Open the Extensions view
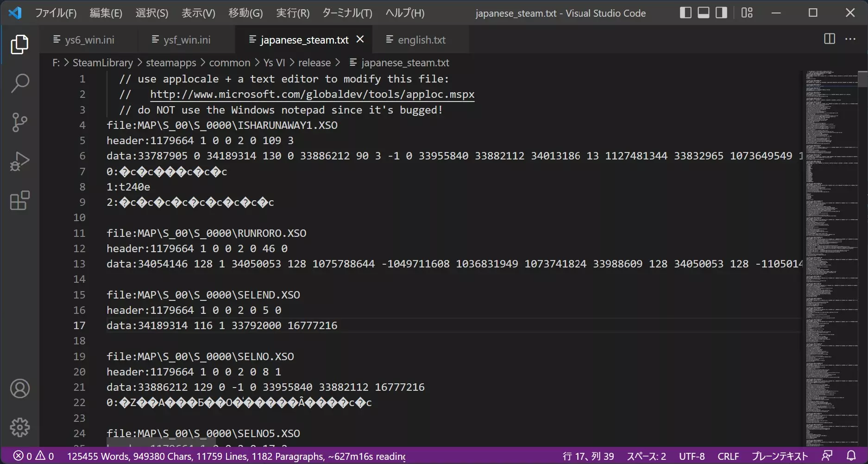 tap(19, 201)
